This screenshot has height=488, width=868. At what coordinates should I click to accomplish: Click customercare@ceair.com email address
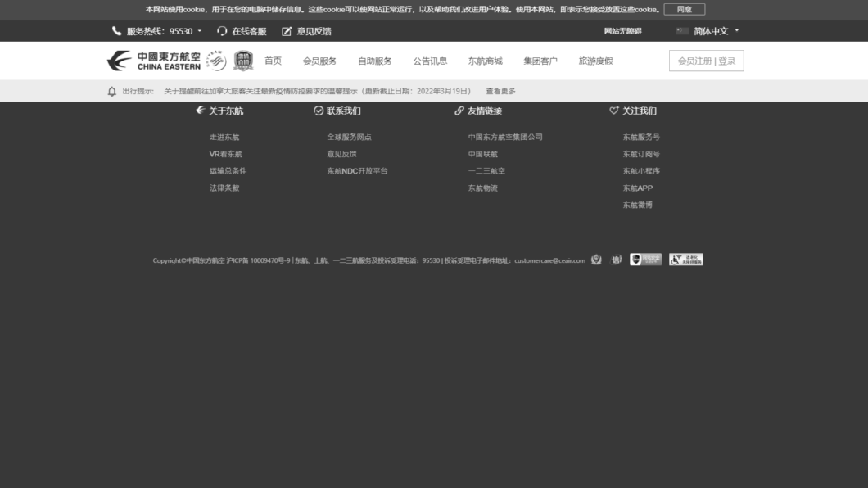click(549, 260)
